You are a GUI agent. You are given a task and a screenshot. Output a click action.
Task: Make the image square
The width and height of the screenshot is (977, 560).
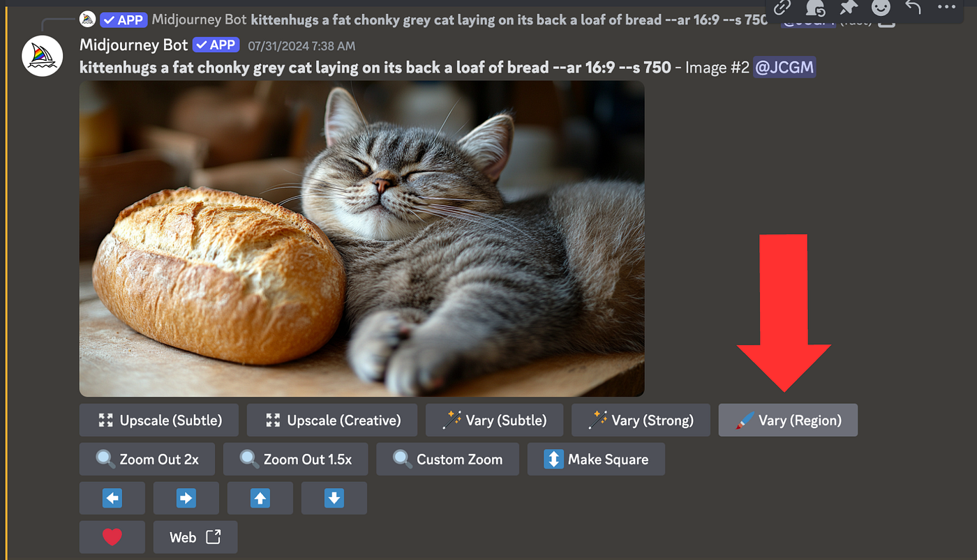coord(596,459)
